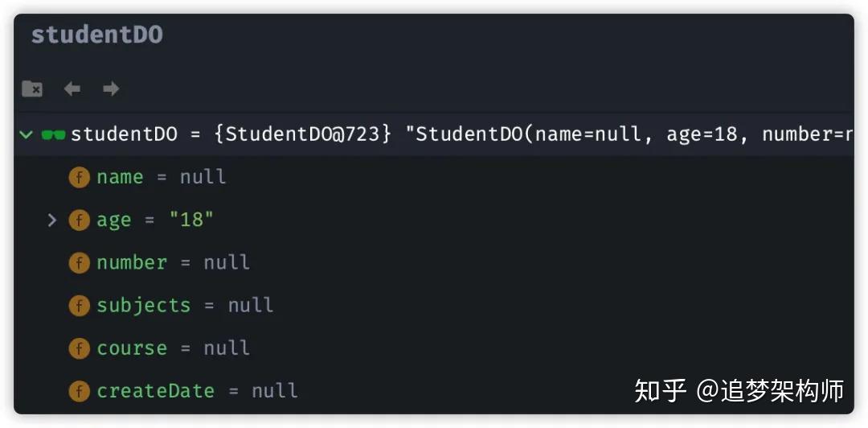
Task: Click the studentDO panel title
Action: [x=96, y=35]
